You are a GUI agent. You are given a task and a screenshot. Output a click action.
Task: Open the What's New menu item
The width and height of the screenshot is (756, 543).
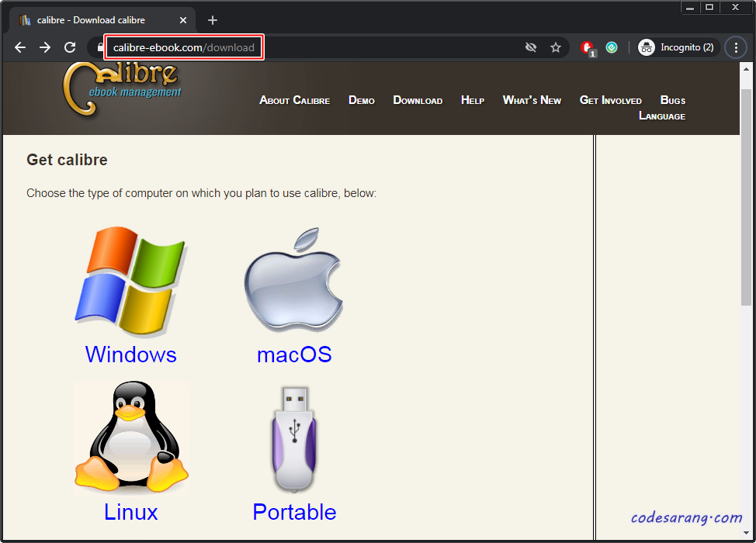[532, 100]
